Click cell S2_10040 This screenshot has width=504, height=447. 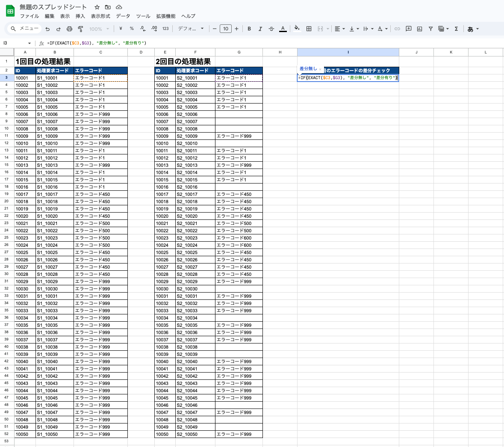[x=195, y=361]
